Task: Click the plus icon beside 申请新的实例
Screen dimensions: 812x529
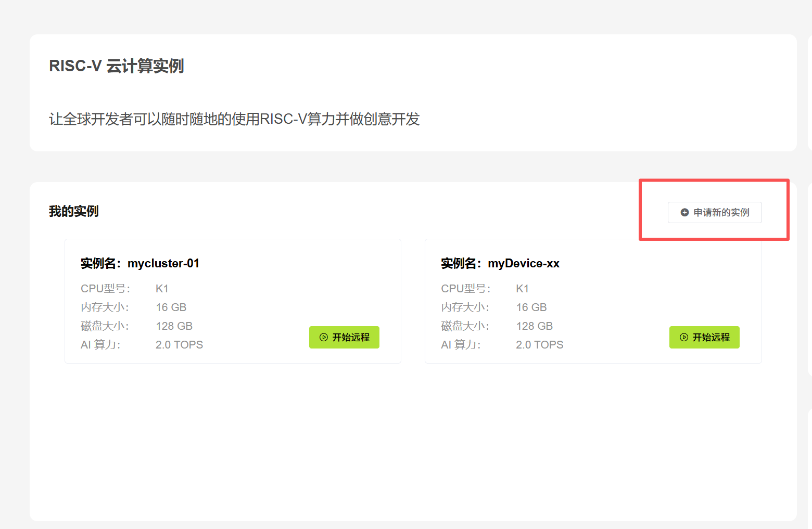Action: point(684,212)
